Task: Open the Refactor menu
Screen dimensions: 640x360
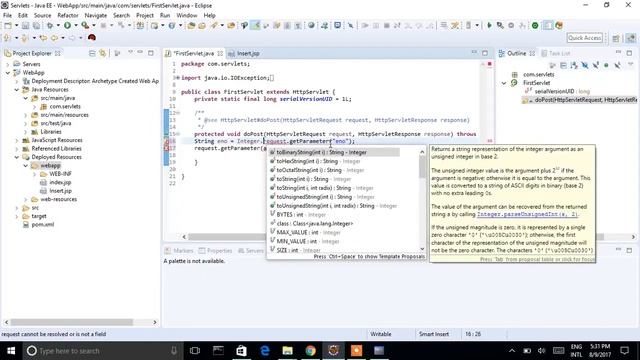Action: point(68,16)
